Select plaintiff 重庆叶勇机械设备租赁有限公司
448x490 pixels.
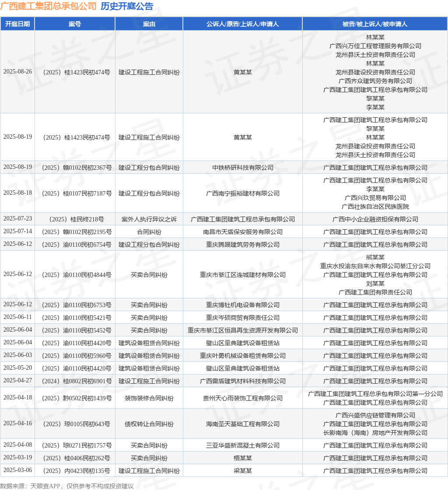tap(243, 356)
